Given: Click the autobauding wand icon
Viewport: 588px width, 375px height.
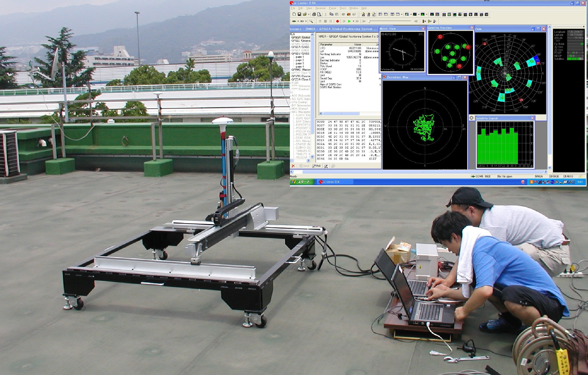Looking at the screenshot, I should click(311, 21).
